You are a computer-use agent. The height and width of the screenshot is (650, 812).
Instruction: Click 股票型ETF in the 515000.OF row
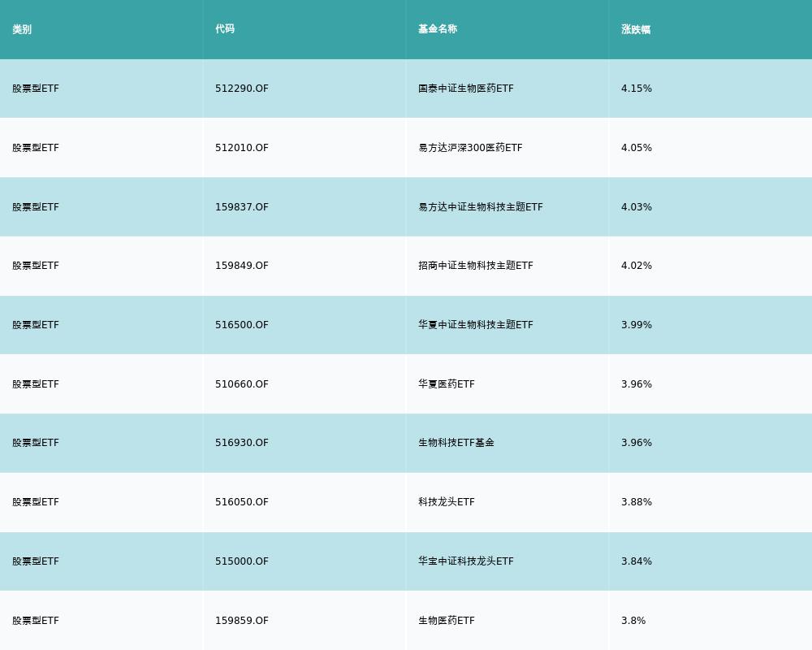(x=36, y=561)
